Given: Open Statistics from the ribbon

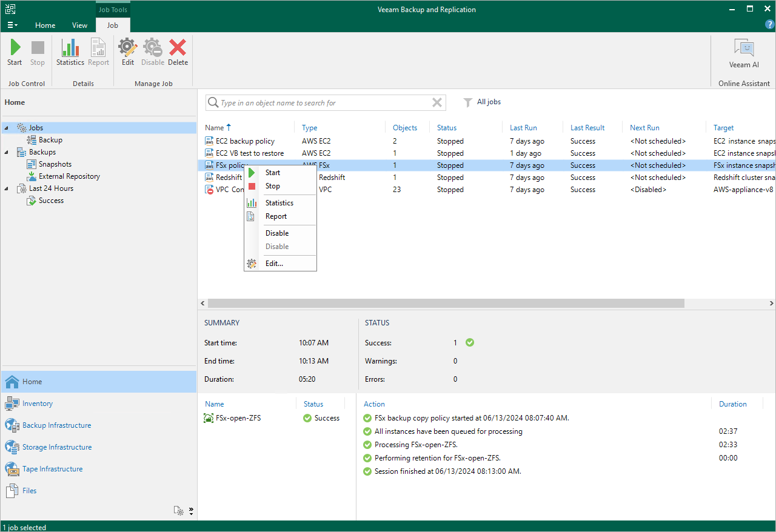Looking at the screenshot, I should [70, 53].
